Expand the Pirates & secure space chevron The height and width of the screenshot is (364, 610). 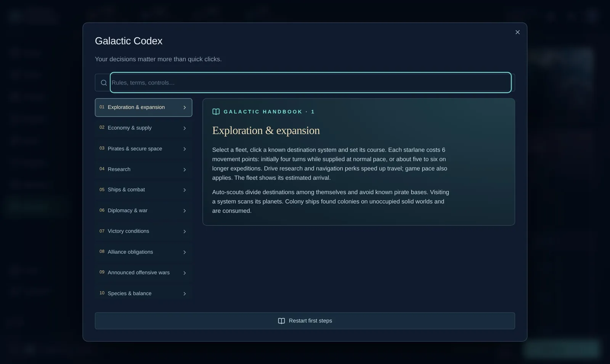point(185,149)
